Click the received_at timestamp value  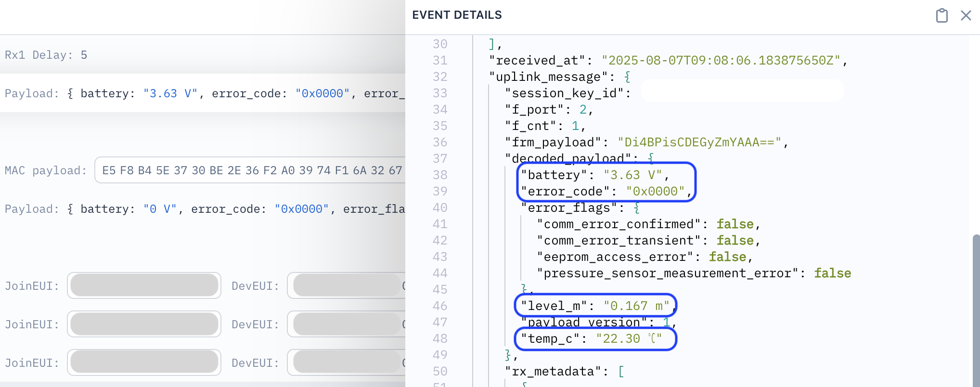[721, 61]
